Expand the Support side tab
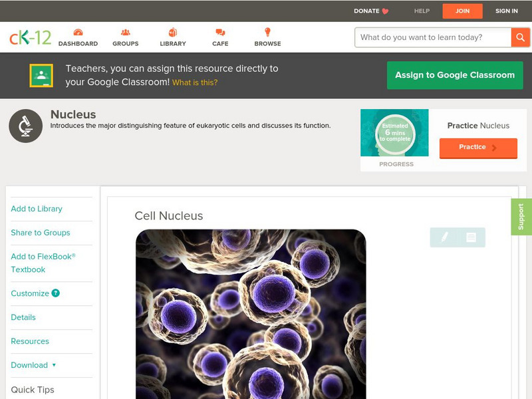The width and height of the screenshot is (532, 399). coord(522,215)
